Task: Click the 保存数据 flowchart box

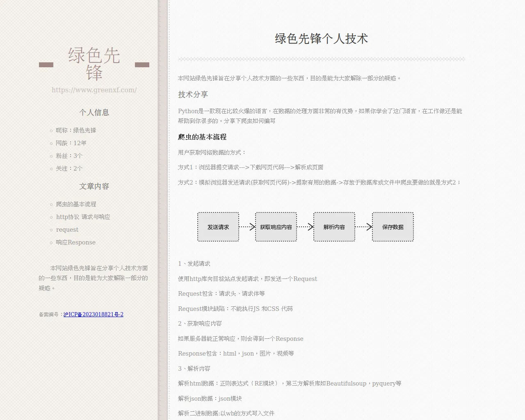Action: click(393, 226)
